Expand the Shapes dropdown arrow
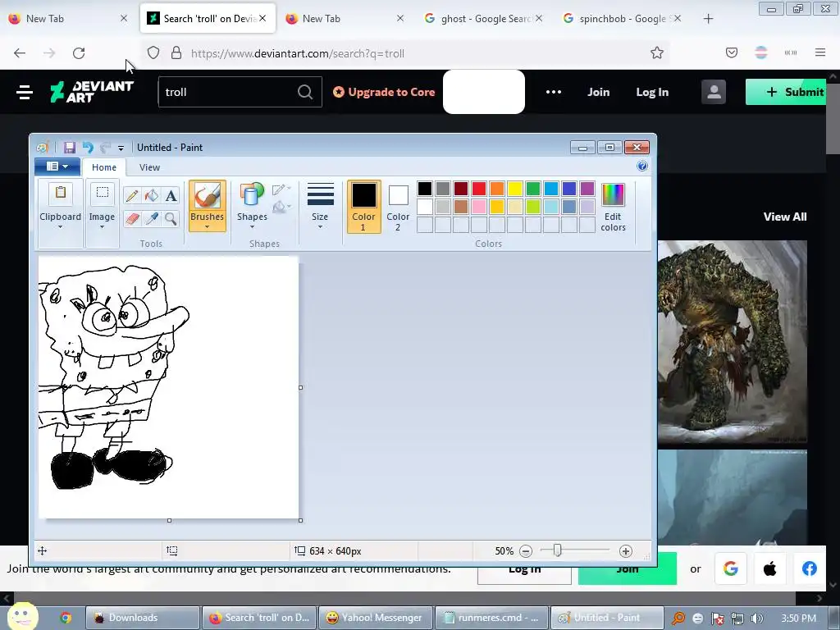 pyautogui.click(x=252, y=226)
